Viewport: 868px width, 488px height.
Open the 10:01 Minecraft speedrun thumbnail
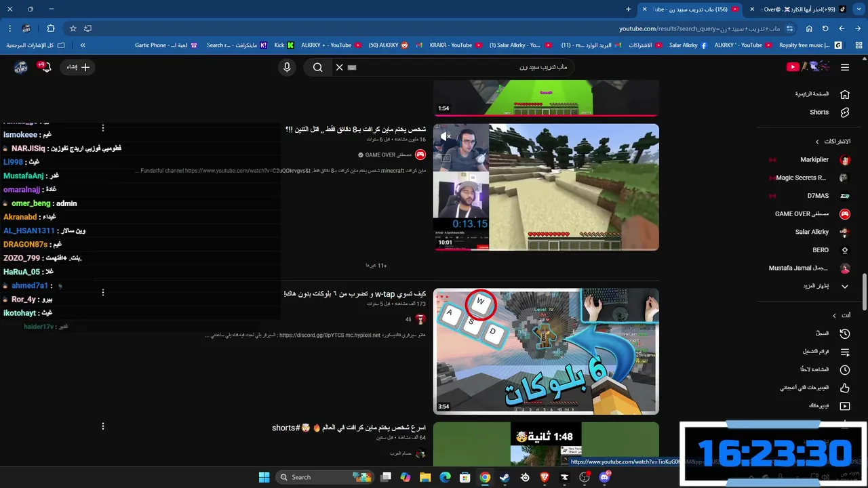point(546,187)
